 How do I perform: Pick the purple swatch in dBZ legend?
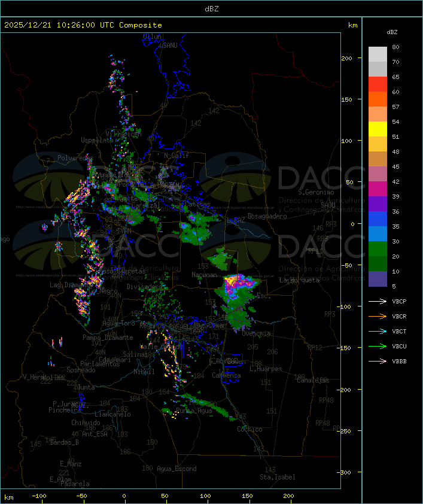[x=378, y=204]
